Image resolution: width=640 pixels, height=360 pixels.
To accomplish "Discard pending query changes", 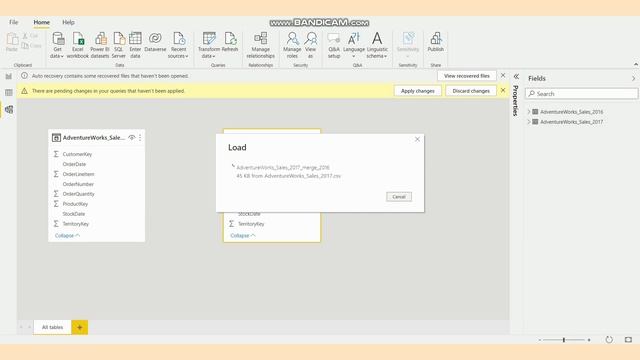I will (x=471, y=91).
